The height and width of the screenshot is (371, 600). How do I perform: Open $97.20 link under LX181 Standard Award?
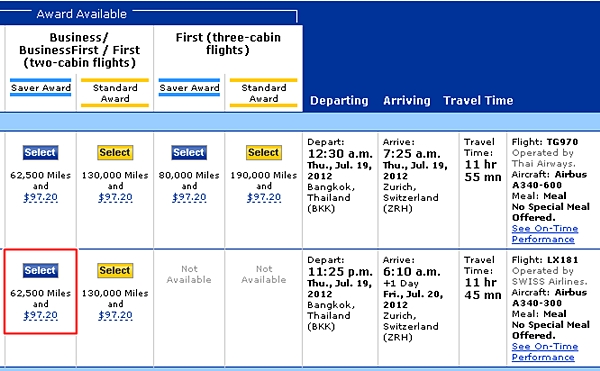tap(115, 315)
